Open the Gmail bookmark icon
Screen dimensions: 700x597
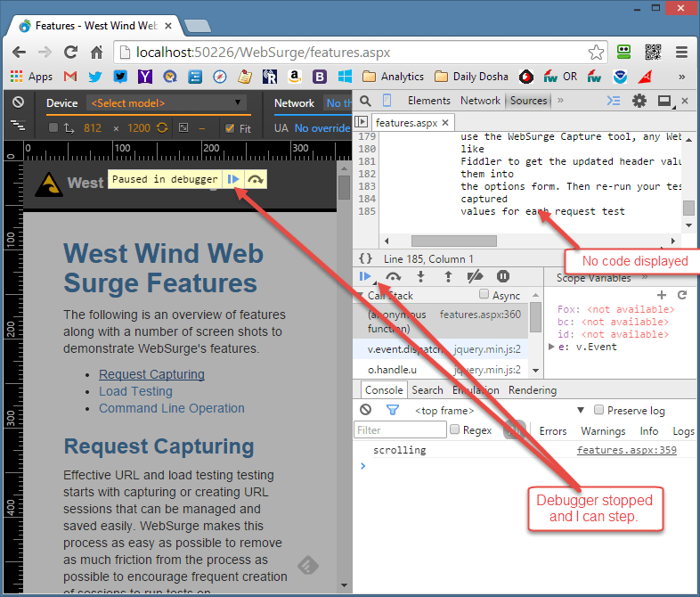pyautogui.click(x=70, y=77)
